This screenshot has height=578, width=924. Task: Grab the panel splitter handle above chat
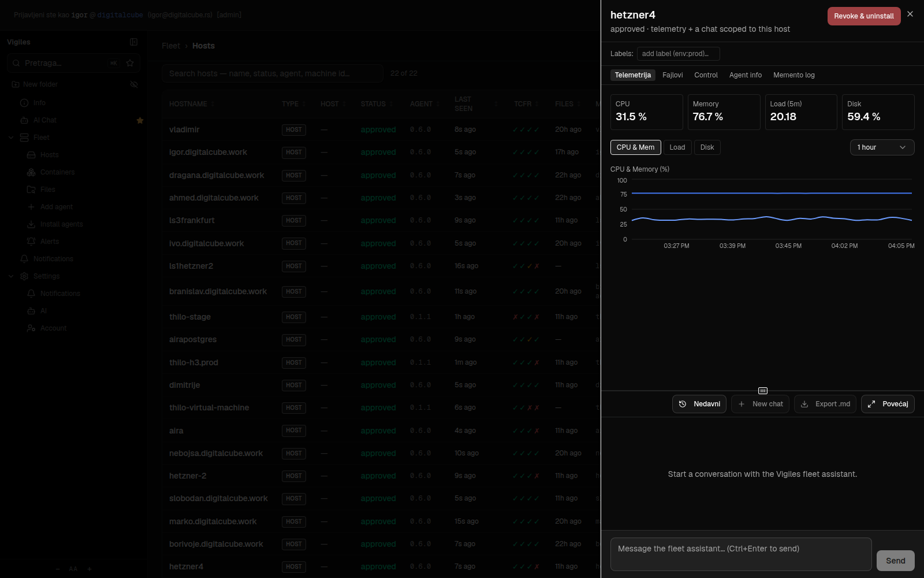763,391
